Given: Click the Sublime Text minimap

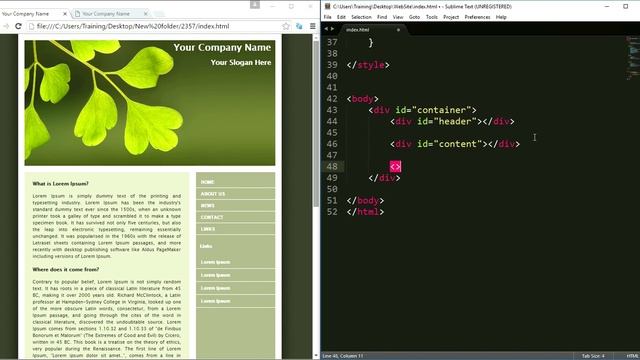Looking at the screenshot, I should (x=633, y=57).
